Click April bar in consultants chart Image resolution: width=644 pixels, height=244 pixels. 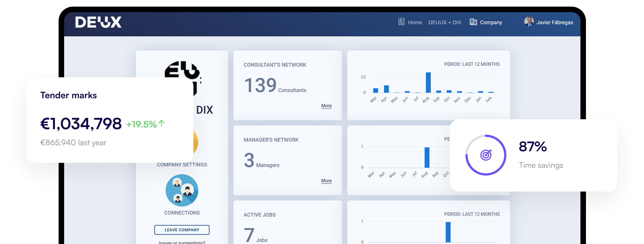pos(386,89)
